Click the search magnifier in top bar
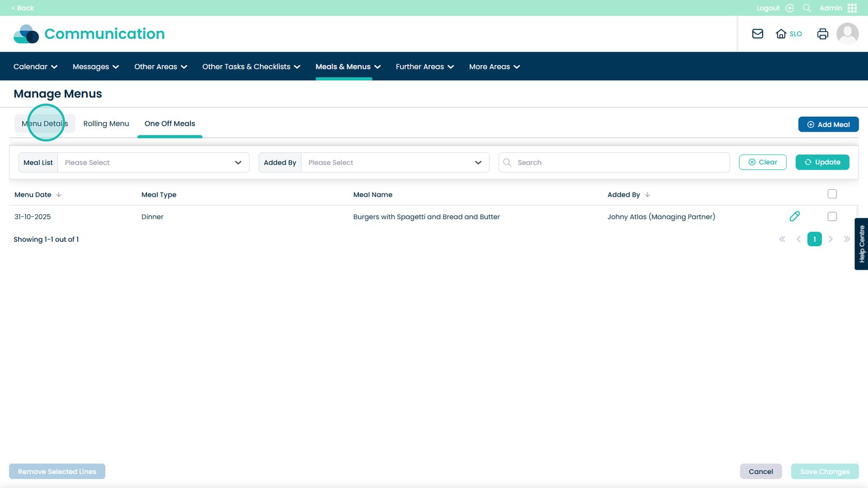Screen dimensions: 868x488 click(x=807, y=8)
